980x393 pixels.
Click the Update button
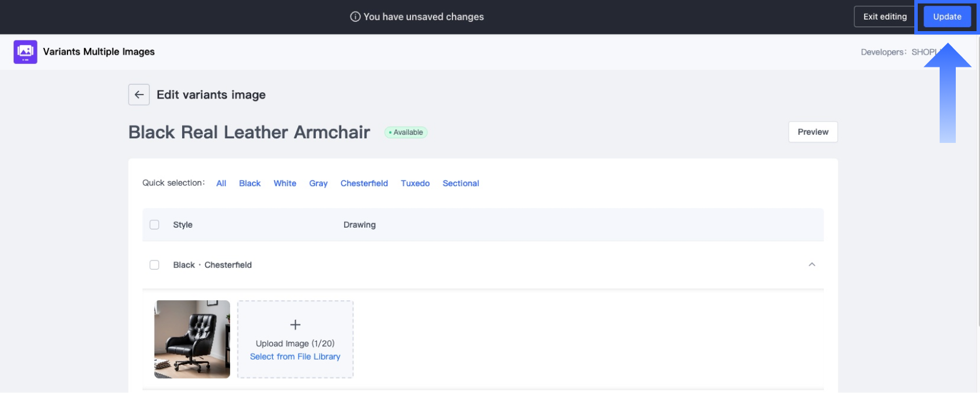pos(947,17)
